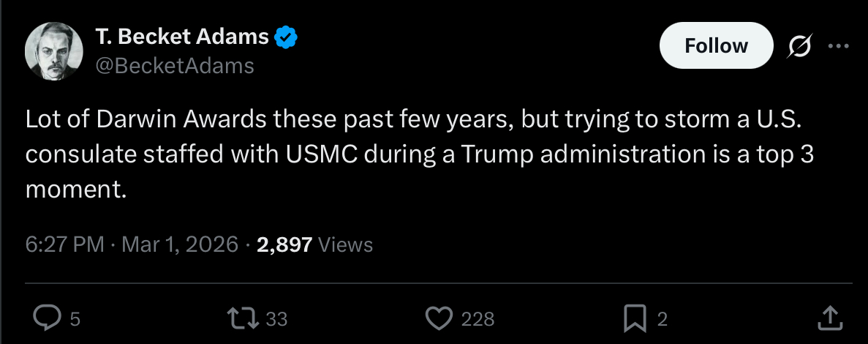Follow T. Becket Adams
This screenshot has height=344, width=868.
click(716, 45)
